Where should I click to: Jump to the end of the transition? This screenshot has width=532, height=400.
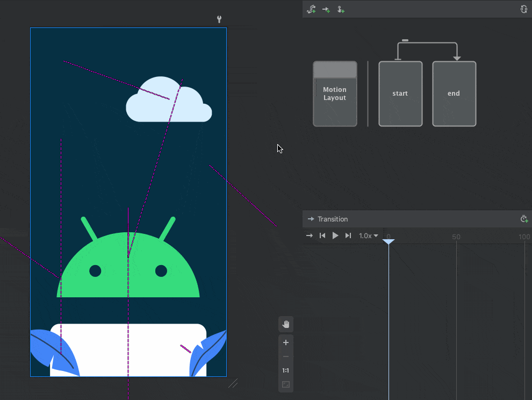348,235
